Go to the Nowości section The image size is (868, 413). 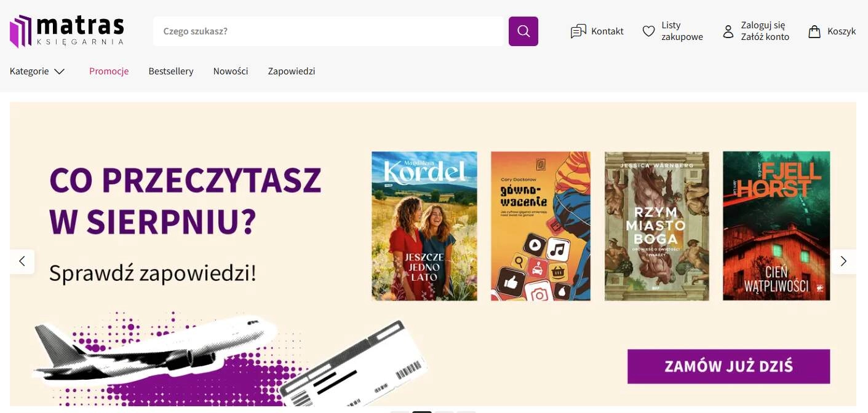pyautogui.click(x=231, y=71)
